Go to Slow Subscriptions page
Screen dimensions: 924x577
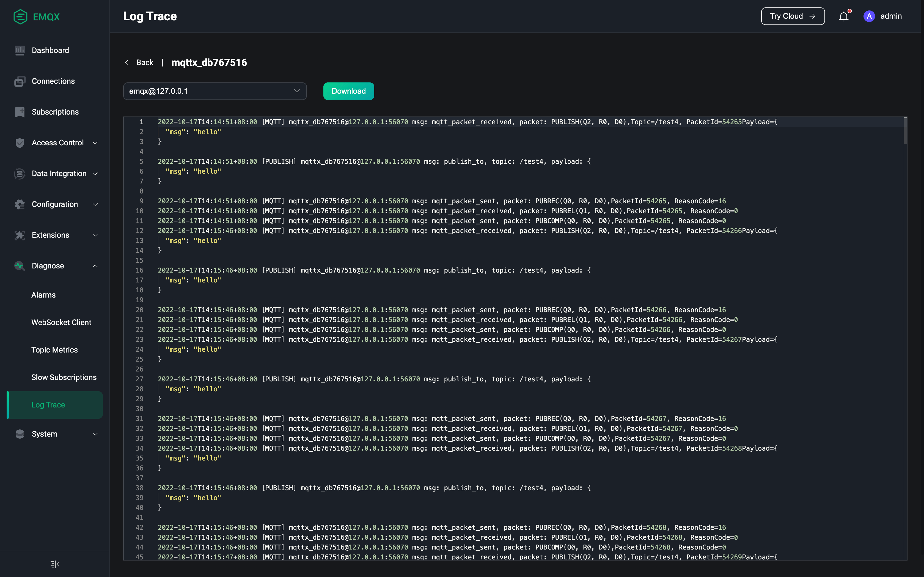click(x=64, y=378)
